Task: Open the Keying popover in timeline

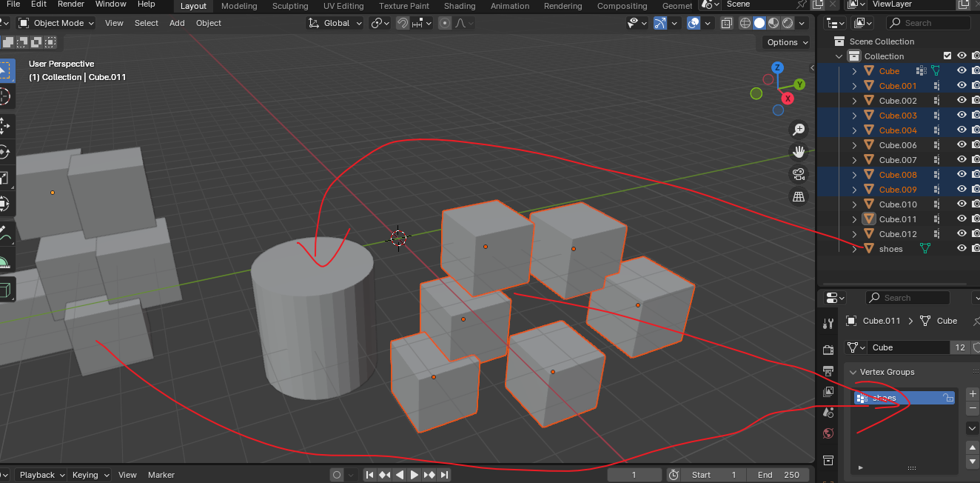Action: point(90,475)
